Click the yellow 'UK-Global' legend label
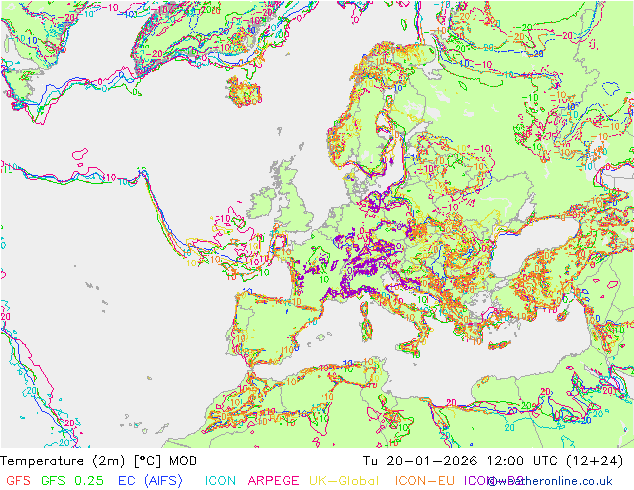The width and height of the screenshot is (634, 490). [x=344, y=481]
